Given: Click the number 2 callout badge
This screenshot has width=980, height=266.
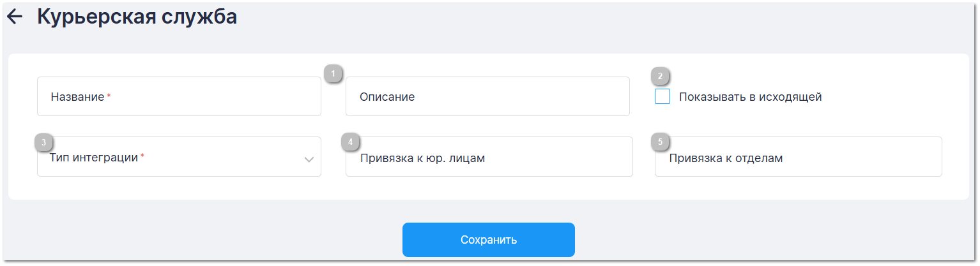Looking at the screenshot, I should [x=660, y=76].
